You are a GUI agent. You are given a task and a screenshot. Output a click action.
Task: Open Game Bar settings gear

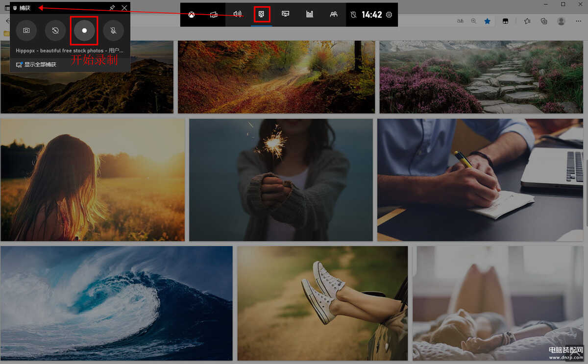389,15
